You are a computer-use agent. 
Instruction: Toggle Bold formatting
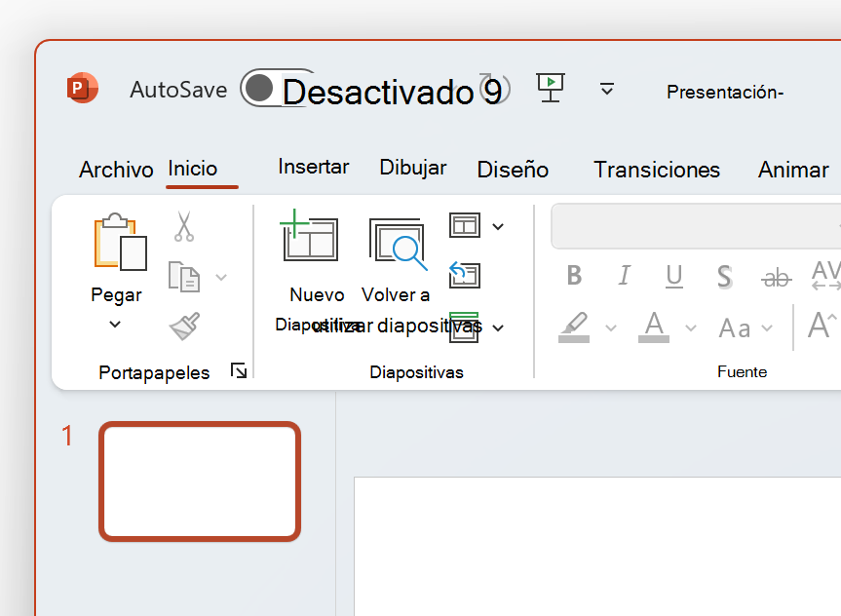pos(574,276)
